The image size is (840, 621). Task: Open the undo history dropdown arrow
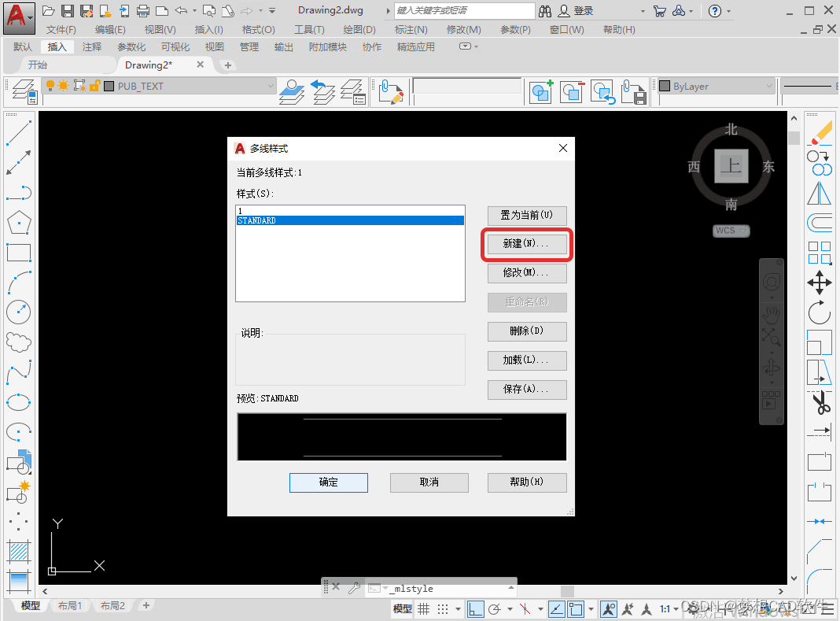click(194, 11)
